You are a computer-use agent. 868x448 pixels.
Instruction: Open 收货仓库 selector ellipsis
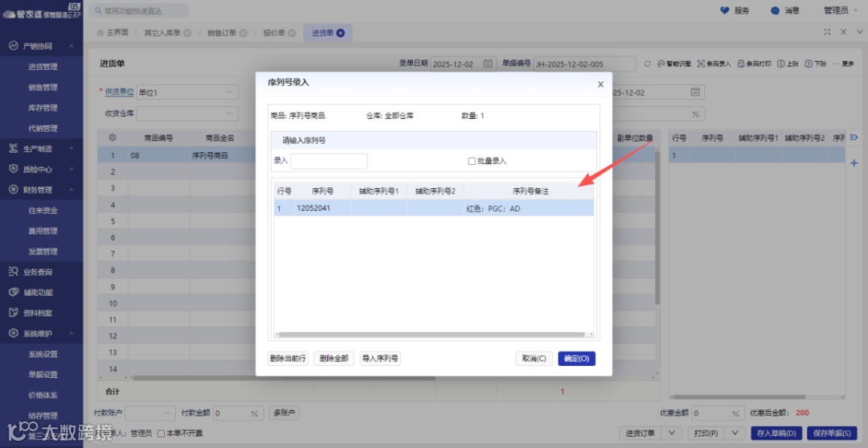230,113
